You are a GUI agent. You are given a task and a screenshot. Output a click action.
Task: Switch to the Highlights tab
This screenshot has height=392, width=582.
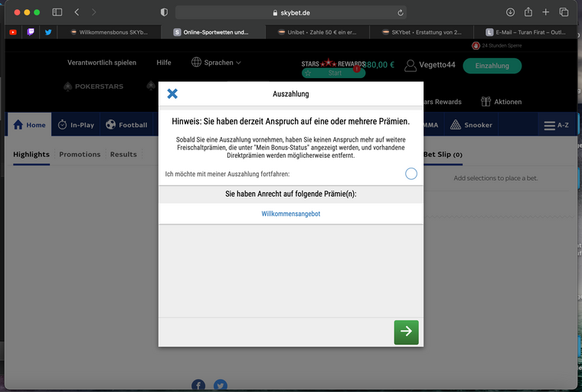click(31, 155)
